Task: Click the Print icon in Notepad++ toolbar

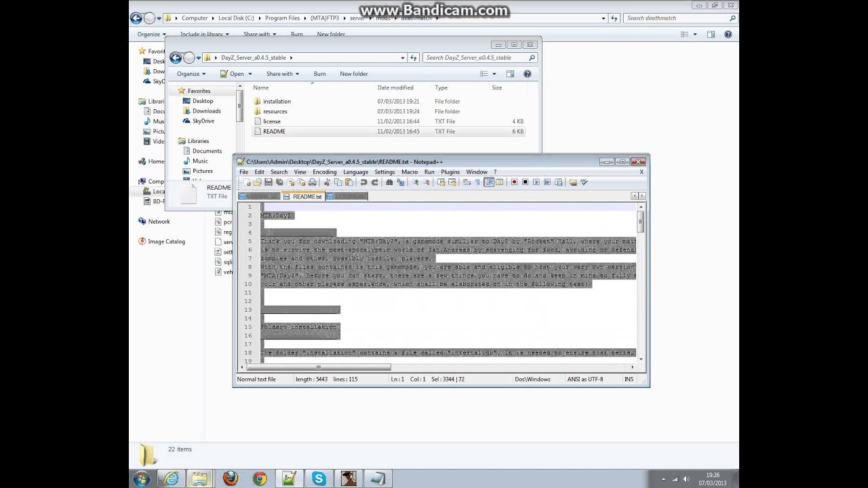Action: (x=312, y=182)
